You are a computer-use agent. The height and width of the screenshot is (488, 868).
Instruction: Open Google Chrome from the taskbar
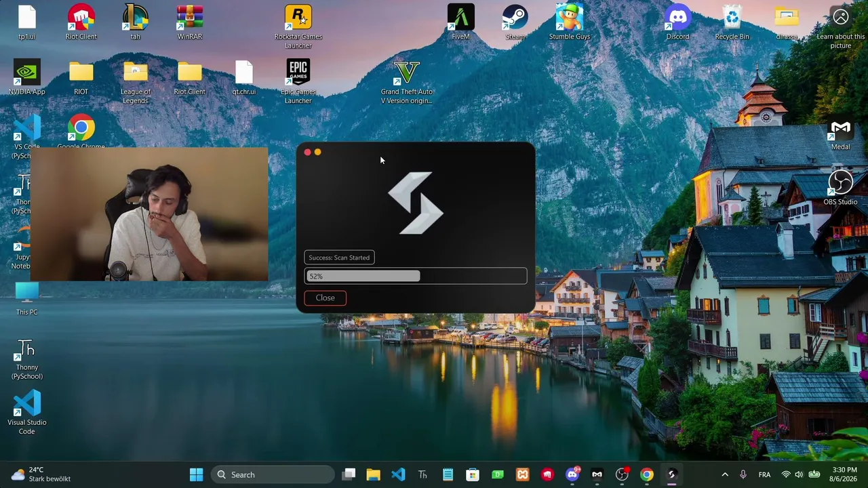coord(647,474)
